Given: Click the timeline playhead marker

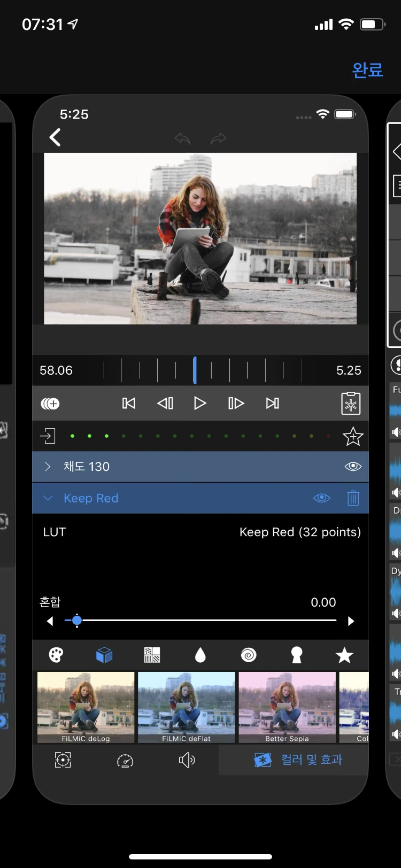Looking at the screenshot, I should click(x=195, y=370).
